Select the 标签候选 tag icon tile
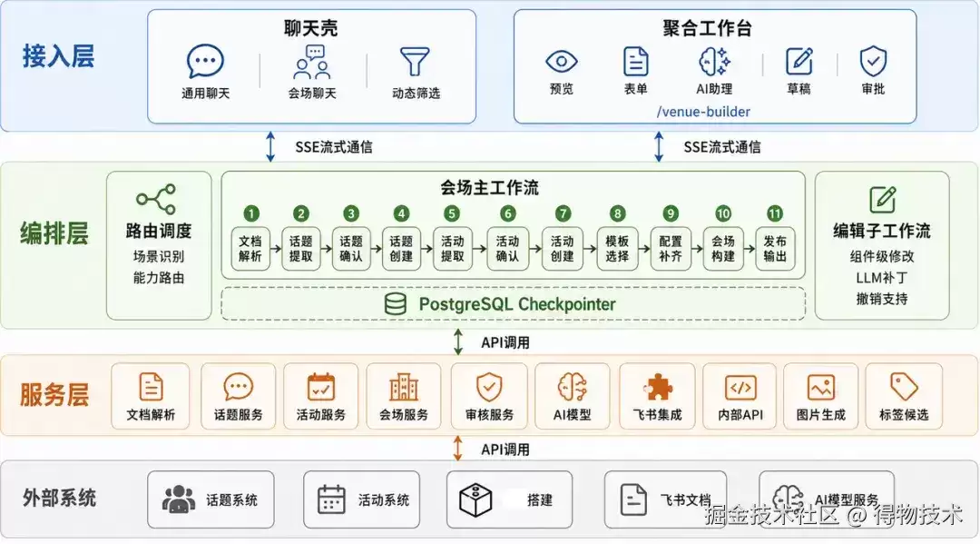This screenshot has width=980, height=544. 904,397
